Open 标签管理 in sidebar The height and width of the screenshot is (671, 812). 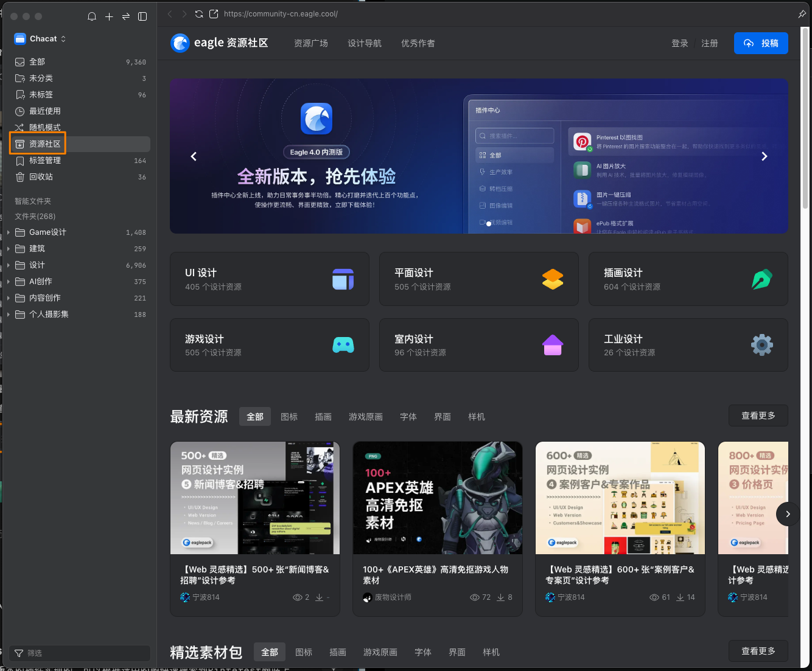80,161
